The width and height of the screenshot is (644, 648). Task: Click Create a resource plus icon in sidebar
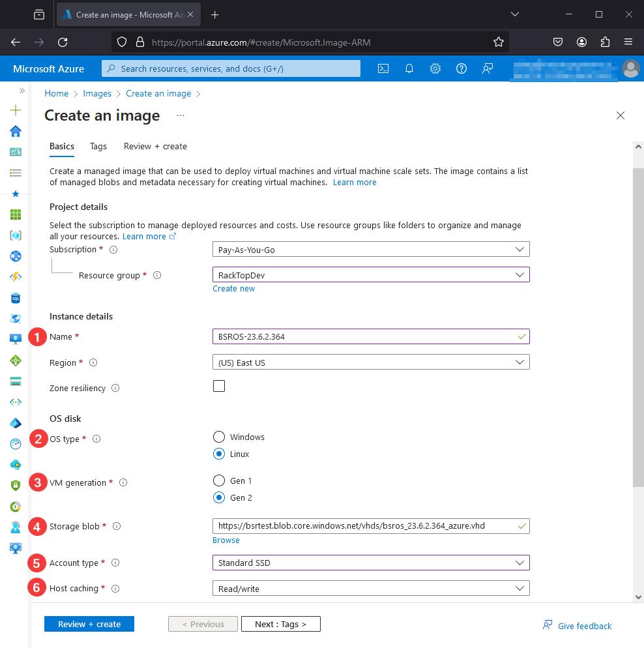tap(14, 110)
